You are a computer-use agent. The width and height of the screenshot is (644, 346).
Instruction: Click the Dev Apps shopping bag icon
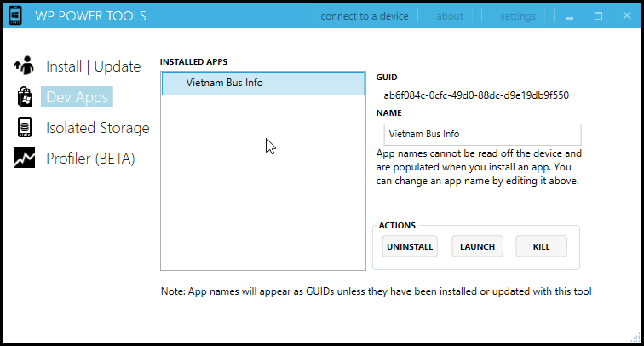click(x=25, y=96)
